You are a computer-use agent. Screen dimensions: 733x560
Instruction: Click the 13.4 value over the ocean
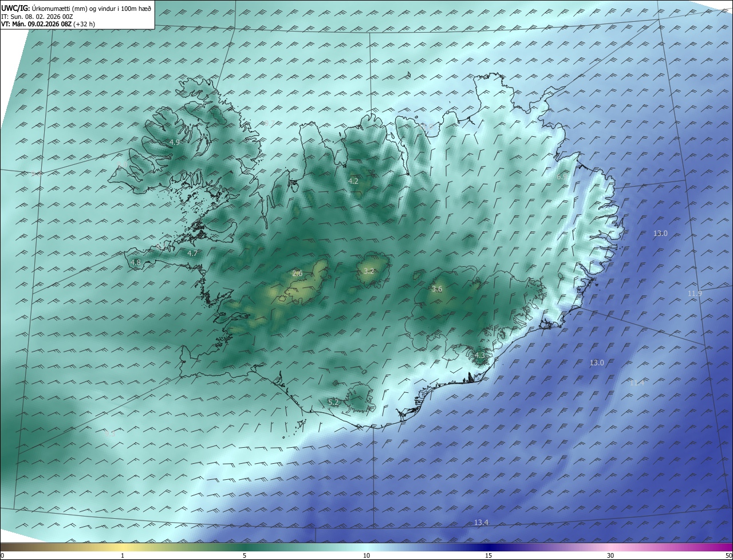(x=482, y=523)
